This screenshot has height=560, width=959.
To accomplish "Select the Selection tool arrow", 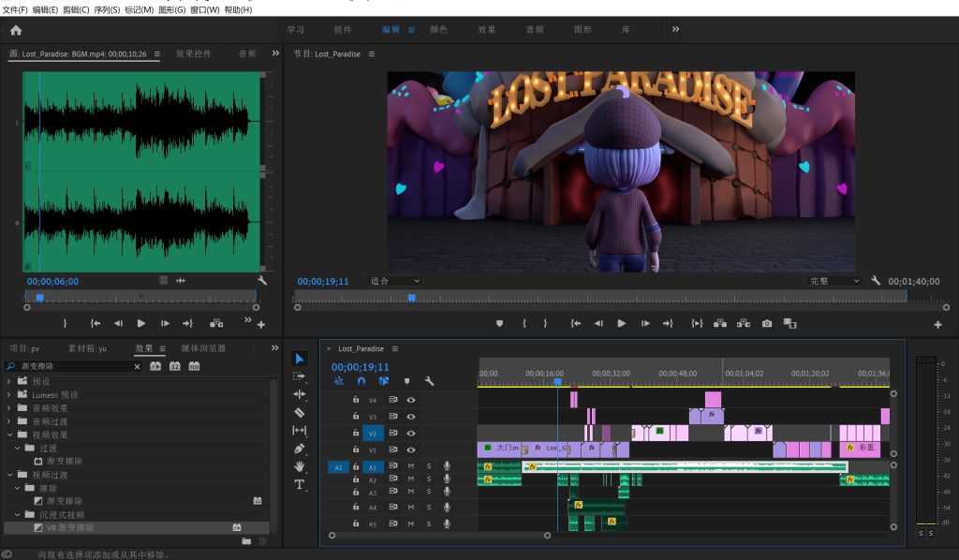I will pyautogui.click(x=299, y=359).
